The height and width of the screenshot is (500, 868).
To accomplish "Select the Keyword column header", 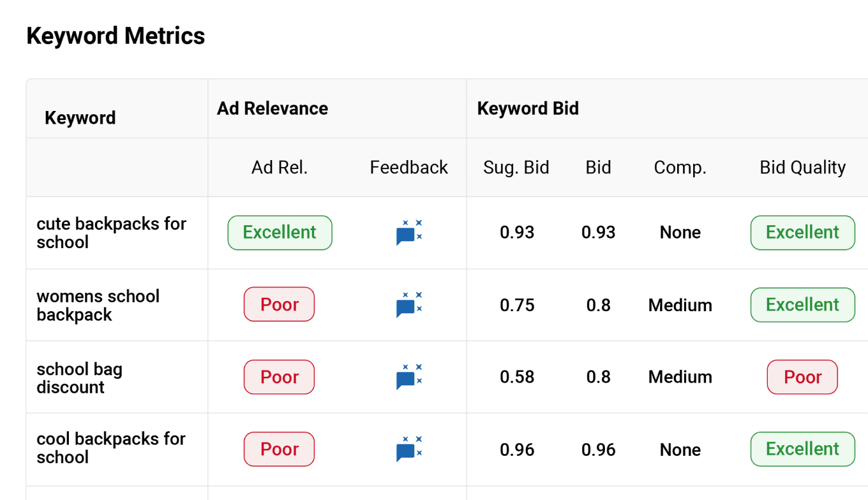I will coord(80,118).
